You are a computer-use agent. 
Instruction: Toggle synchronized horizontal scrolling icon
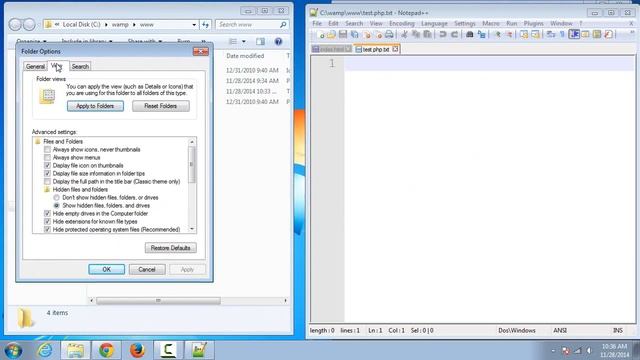(536, 35)
